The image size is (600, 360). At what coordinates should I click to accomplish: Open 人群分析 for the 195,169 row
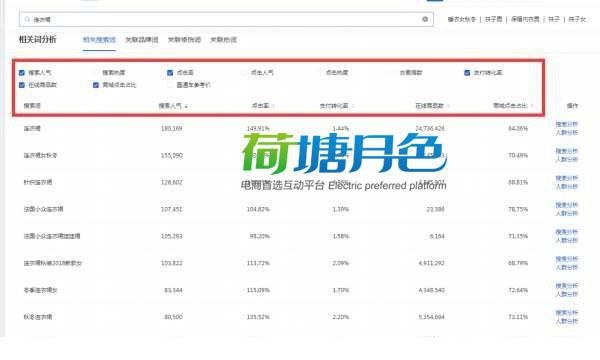pos(567,133)
